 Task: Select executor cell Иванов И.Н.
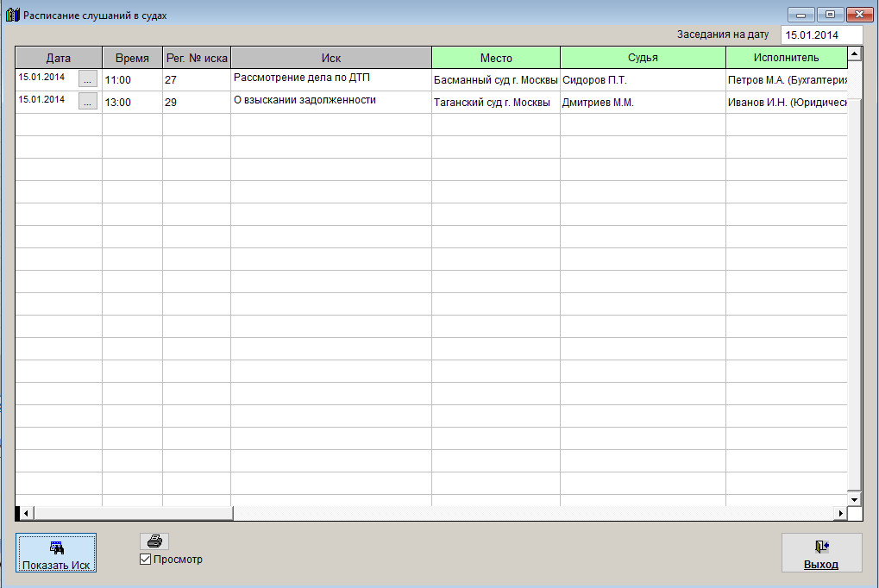(787, 102)
